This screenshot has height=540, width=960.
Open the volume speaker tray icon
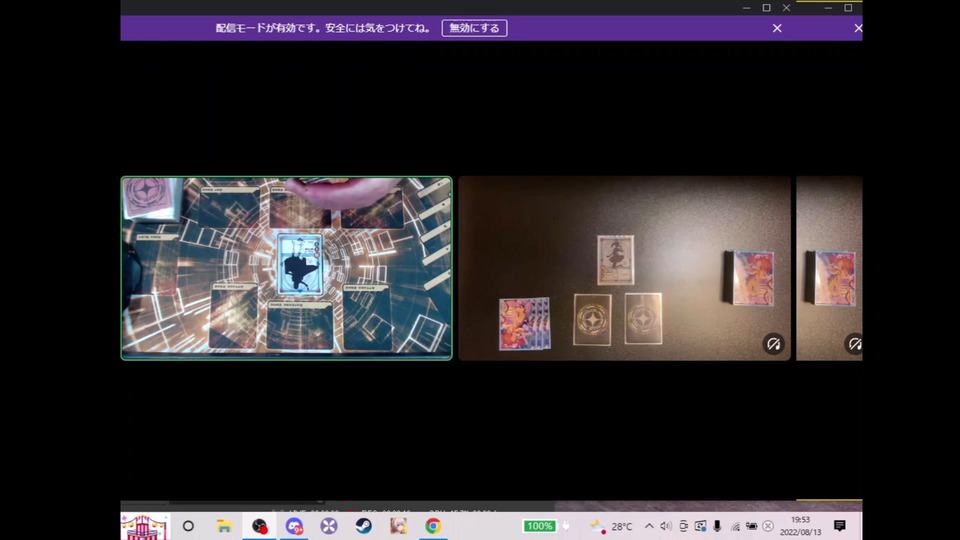coord(666,526)
